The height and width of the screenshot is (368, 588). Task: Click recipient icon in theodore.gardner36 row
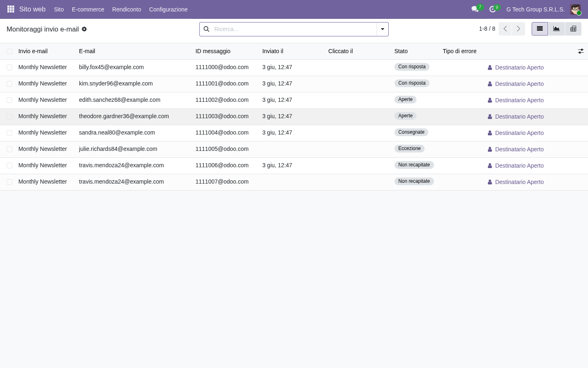[x=490, y=117]
